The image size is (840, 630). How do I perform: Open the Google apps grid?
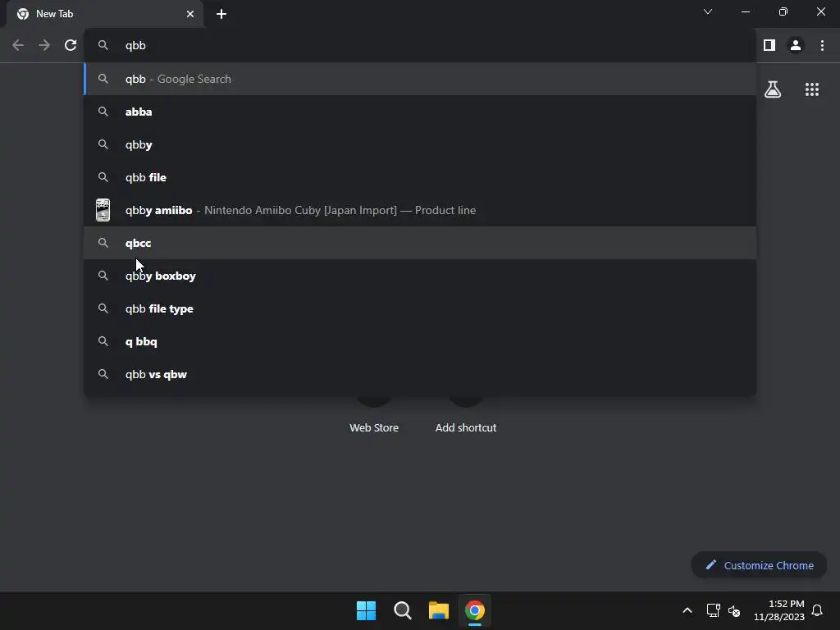[x=812, y=89]
